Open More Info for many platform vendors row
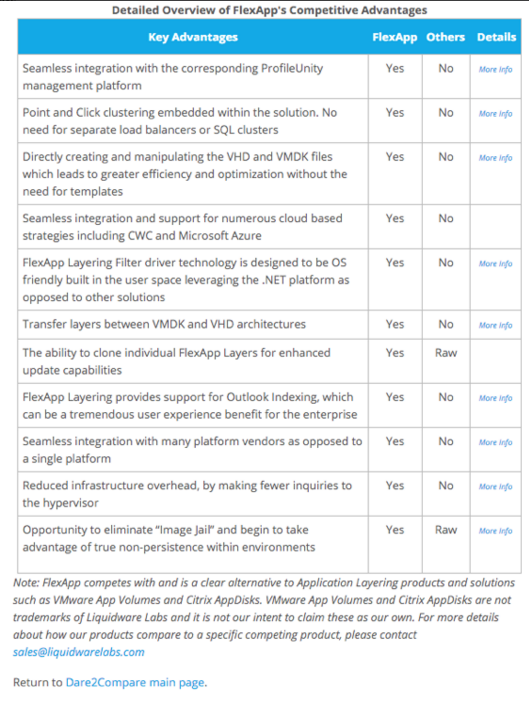The width and height of the screenshot is (529, 701). pyautogui.click(x=495, y=443)
